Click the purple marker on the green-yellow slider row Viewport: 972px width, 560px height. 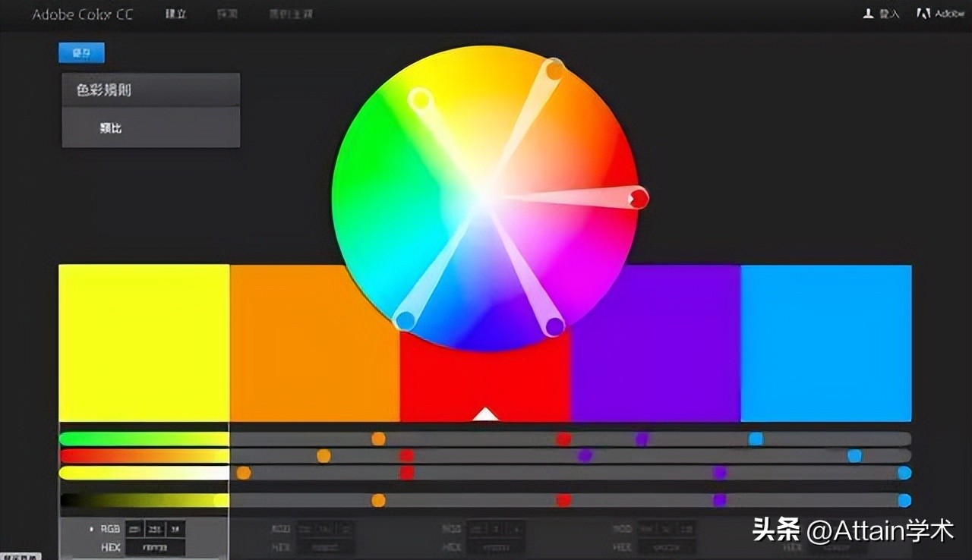[x=642, y=439]
